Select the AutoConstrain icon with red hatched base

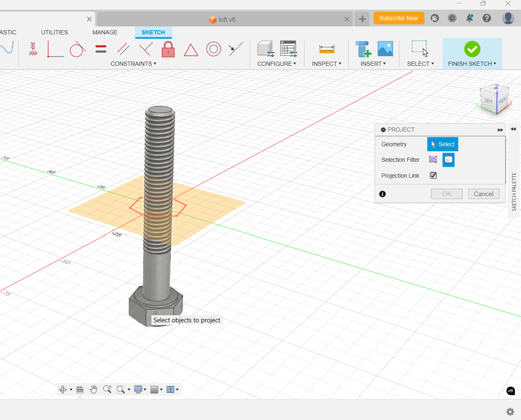tap(33, 49)
